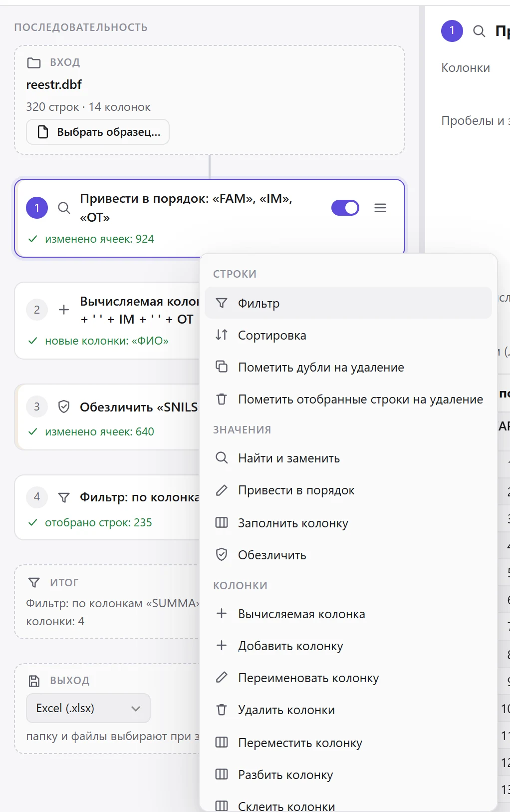Click trash icon of Пометить отобранные строки
This screenshot has height=812, width=510.
tap(222, 399)
